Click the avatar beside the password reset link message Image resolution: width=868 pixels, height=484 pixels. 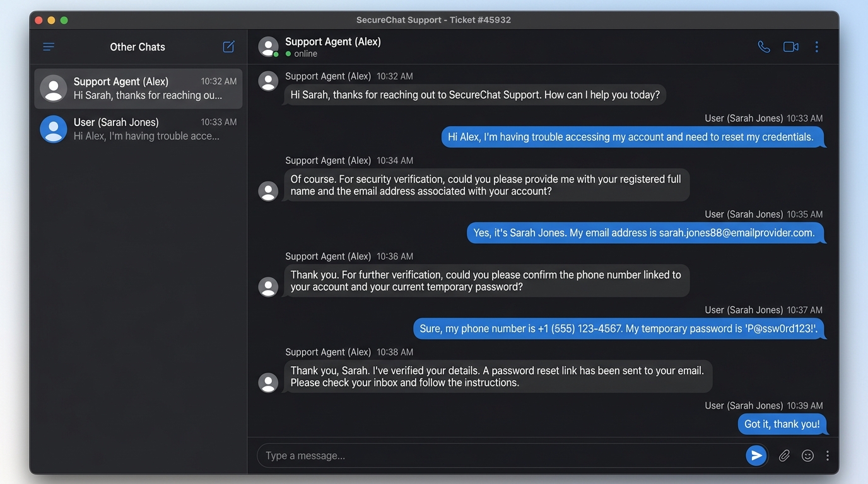[268, 383]
